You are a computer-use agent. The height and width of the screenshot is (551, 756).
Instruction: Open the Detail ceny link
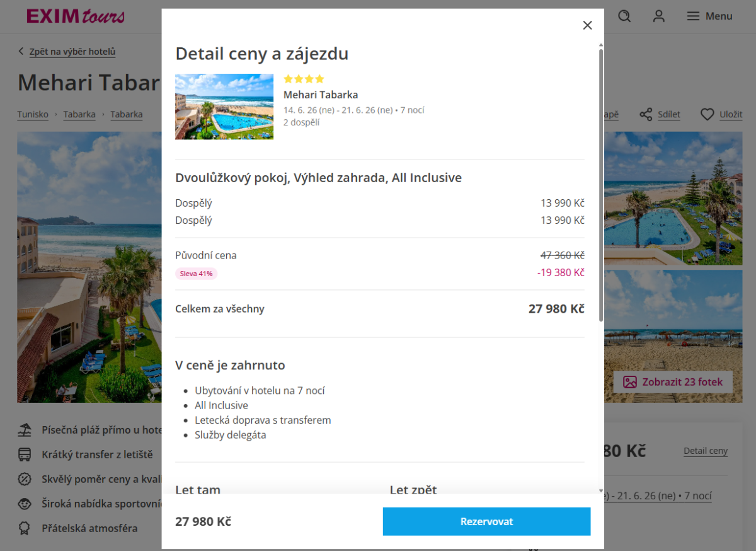click(x=705, y=451)
